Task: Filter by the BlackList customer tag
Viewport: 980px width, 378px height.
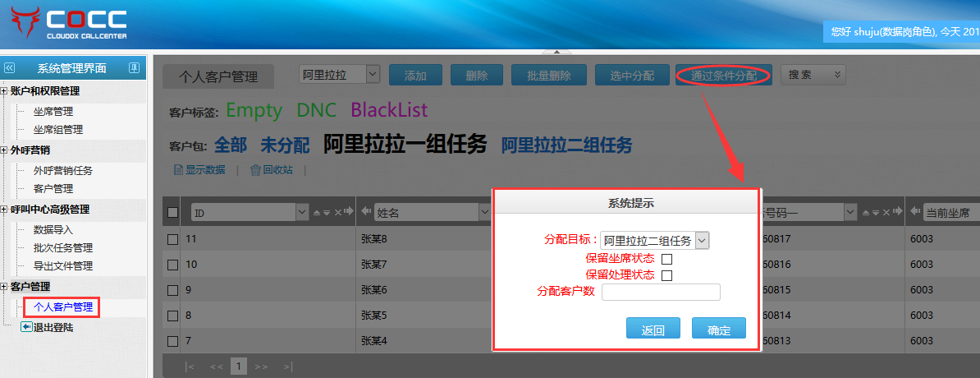Action: [389, 110]
